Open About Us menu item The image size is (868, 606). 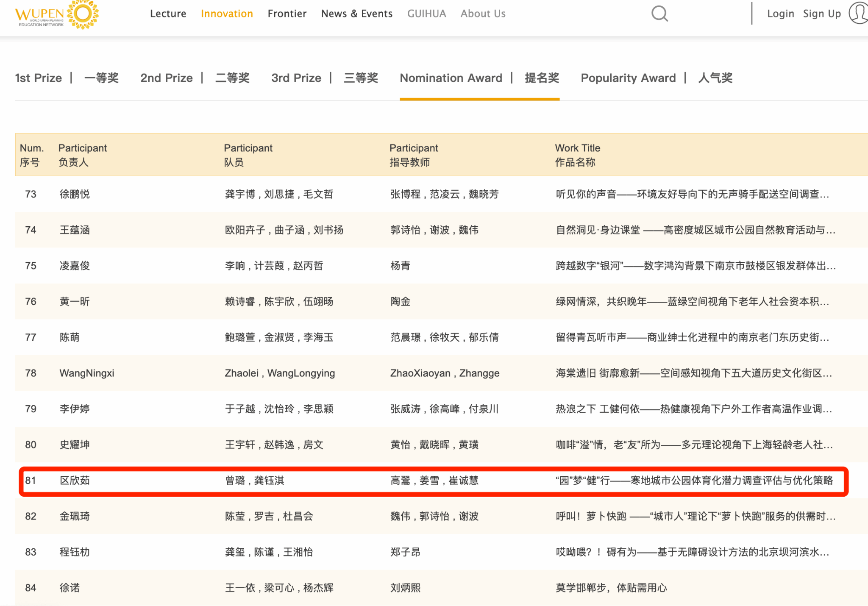pyautogui.click(x=483, y=14)
